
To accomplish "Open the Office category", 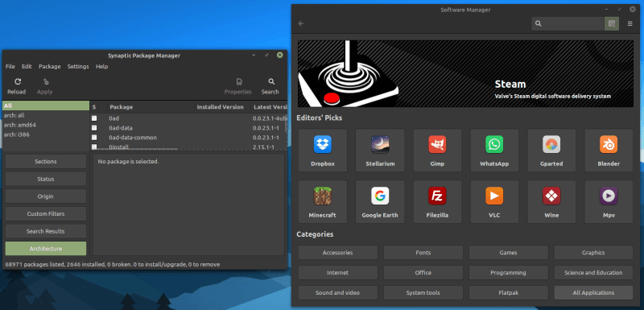I will [x=423, y=273].
